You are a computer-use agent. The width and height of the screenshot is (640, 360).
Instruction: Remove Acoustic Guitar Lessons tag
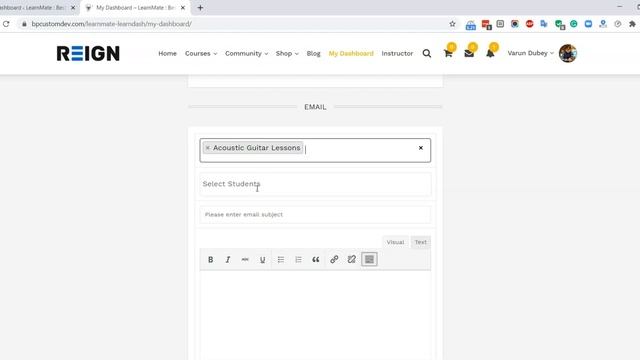pyautogui.click(x=208, y=148)
